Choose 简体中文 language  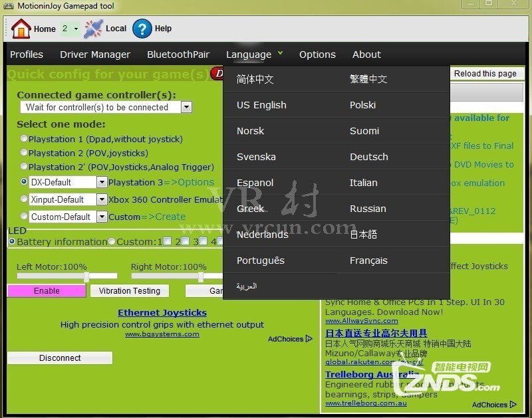(255, 79)
